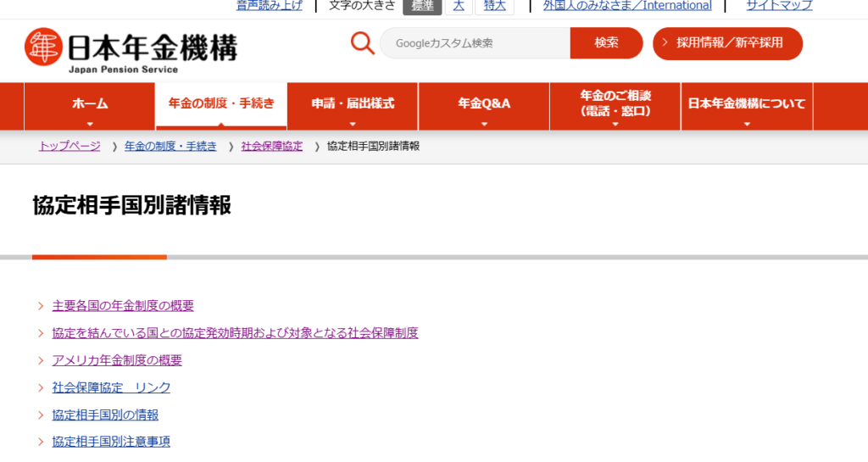Screen dimensions: 868x462
Task: Open 採用情報／新卒採用 recruitment button
Action: click(x=727, y=43)
